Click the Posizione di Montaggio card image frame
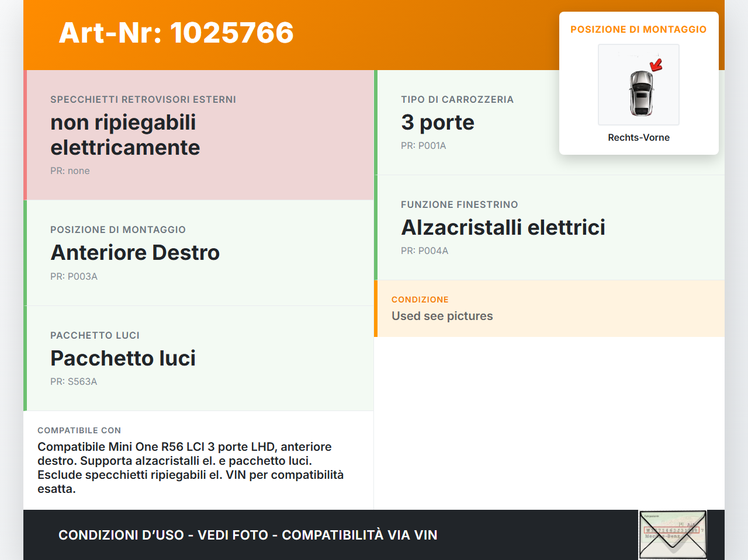This screenshot has width=748, height=560. click(x=638, y=85)
